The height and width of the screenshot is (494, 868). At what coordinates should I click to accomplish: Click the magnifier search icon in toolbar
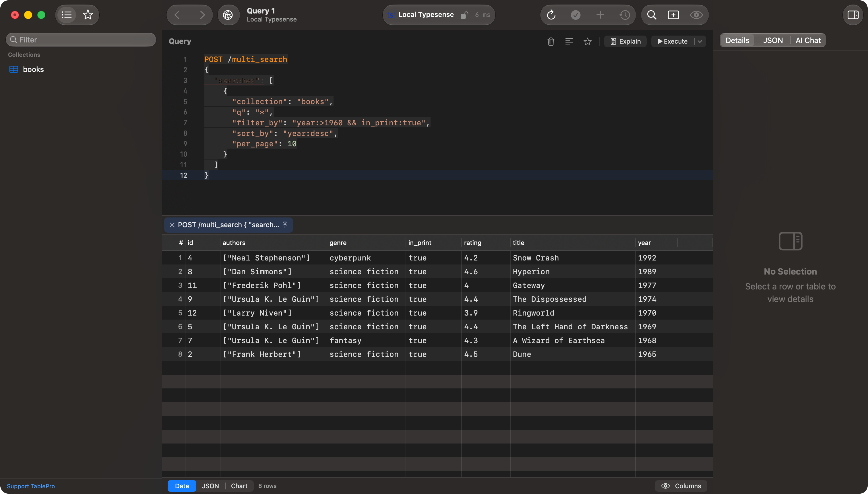click(x=651, y=15)
